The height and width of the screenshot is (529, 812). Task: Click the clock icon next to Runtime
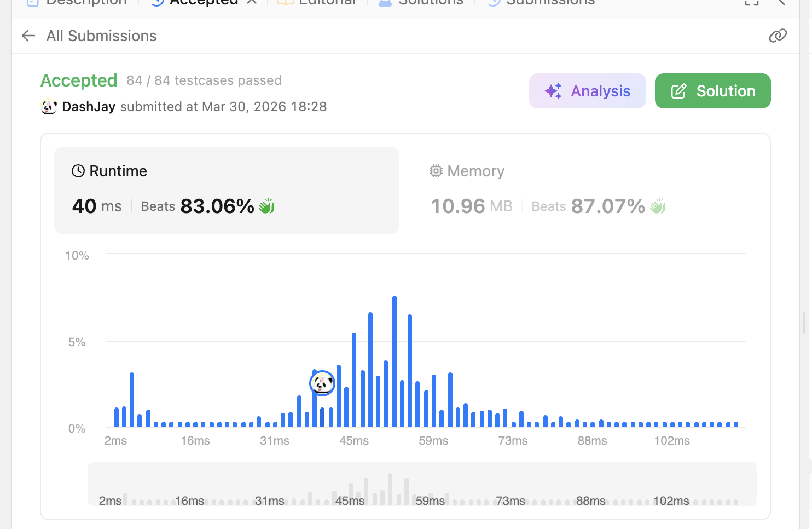pyautogui.click(x=78, y=171)
